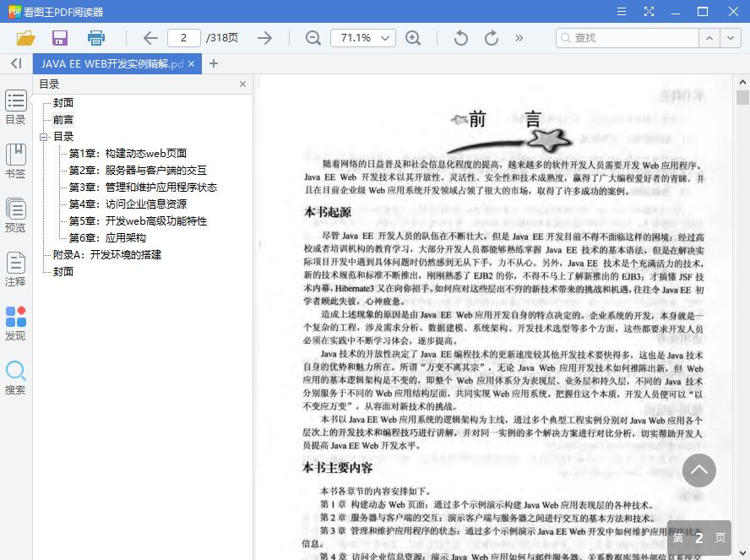Click the back-to-top round button
This screenshot has width=750, height=560.
click(698, 470)
